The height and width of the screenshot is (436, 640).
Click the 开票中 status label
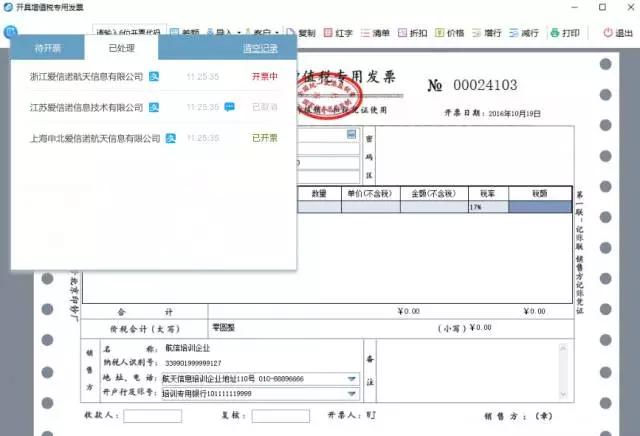point(264,76)
